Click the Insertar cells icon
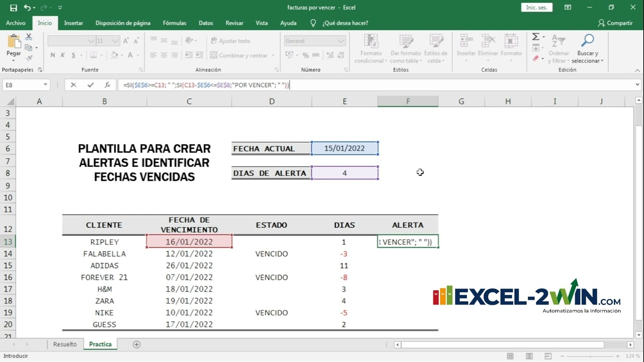644x362 pixels. pyautogui.click(x=466, y=41)
